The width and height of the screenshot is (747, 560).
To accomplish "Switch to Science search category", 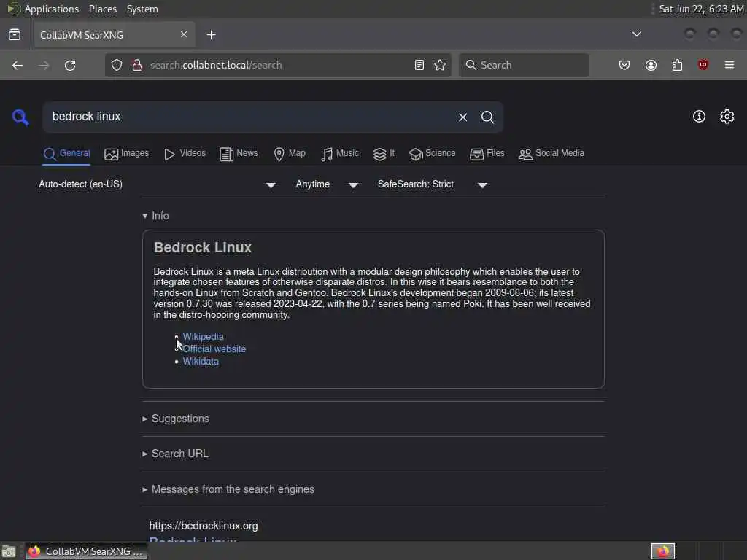I will click(432, 154).
